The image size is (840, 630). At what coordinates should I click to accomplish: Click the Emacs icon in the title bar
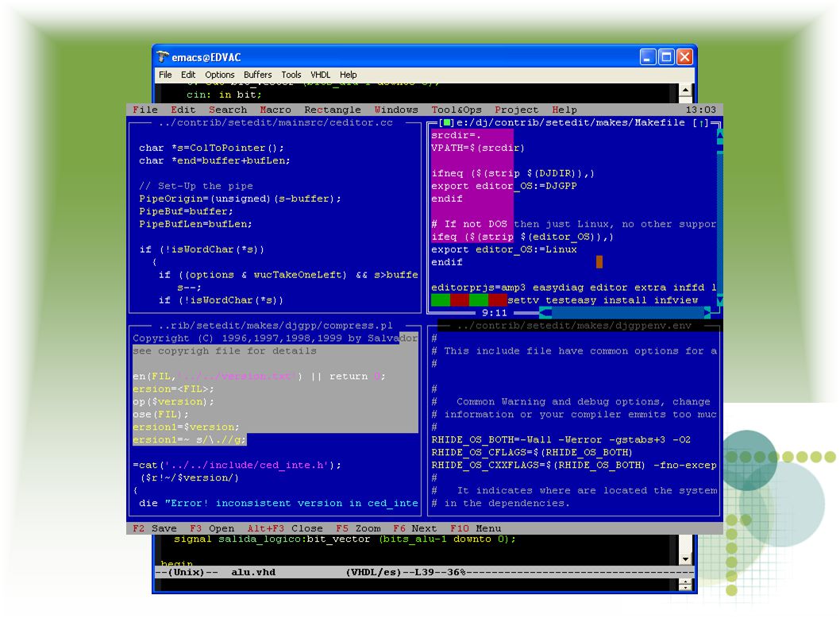163,57
